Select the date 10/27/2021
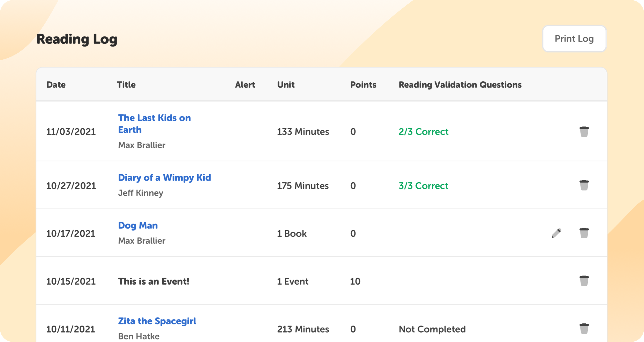 71,186
